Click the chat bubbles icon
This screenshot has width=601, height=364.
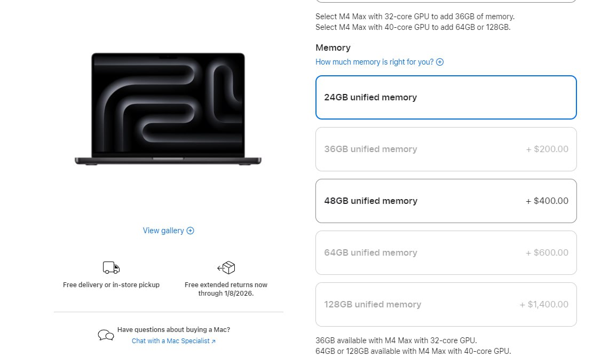(106, 335)
